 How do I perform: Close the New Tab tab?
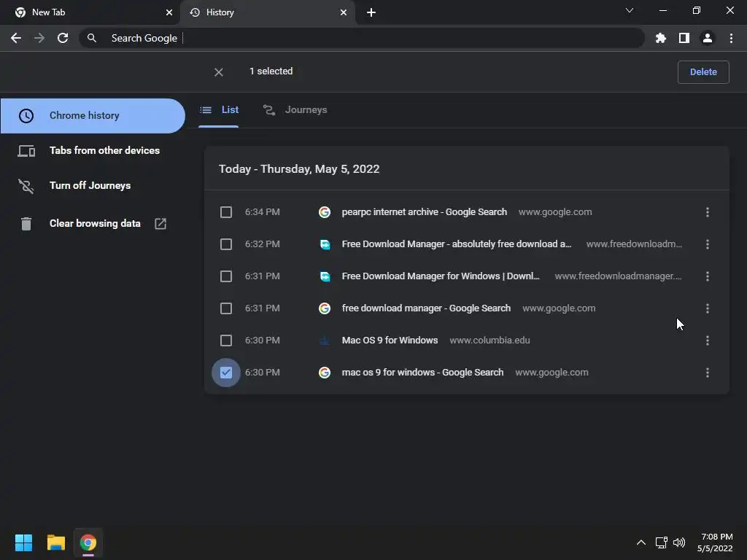click(x=169, y=12)
